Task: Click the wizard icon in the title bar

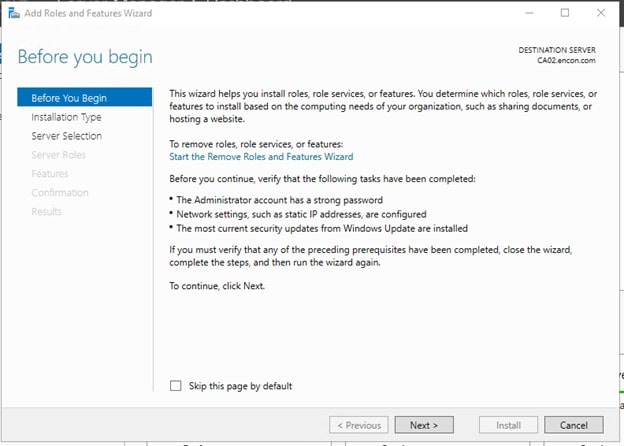Action: click(x=11, y=13)
